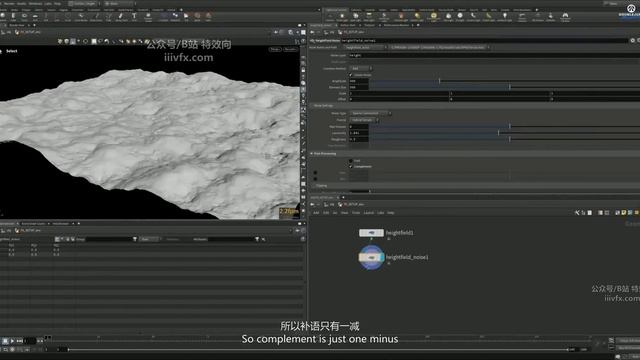
Task: Toggle the Fold checkbox
Action: pyautogui.click(x=350, y=161)
